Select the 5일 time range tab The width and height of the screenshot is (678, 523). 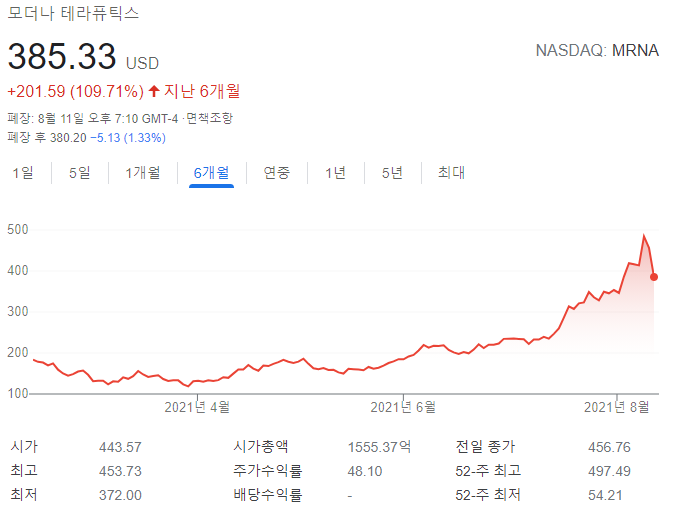point(80,173)
